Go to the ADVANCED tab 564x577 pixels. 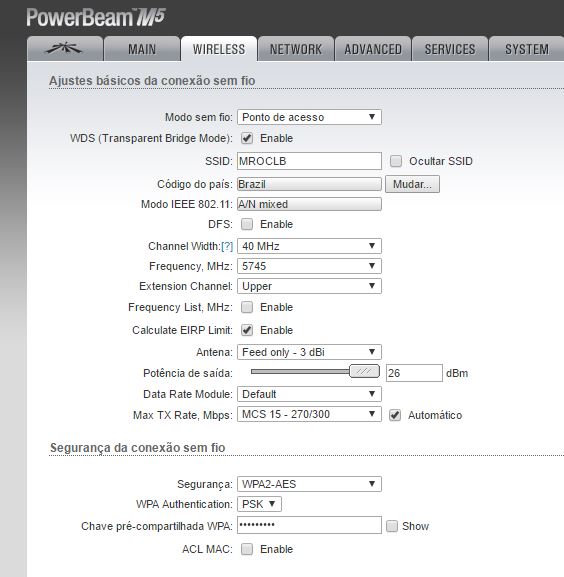click(x=373, y=49)
